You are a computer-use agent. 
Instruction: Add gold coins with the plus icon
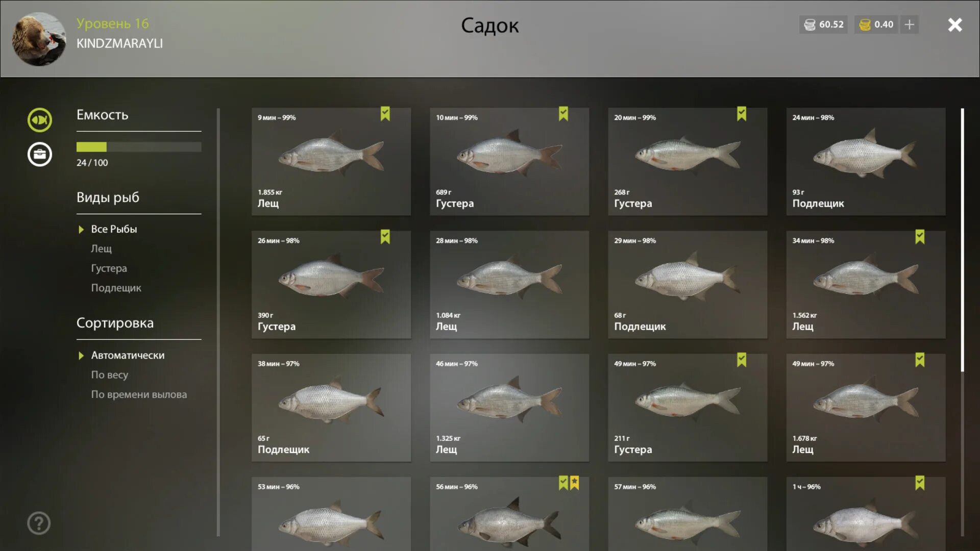pos(909,24)
